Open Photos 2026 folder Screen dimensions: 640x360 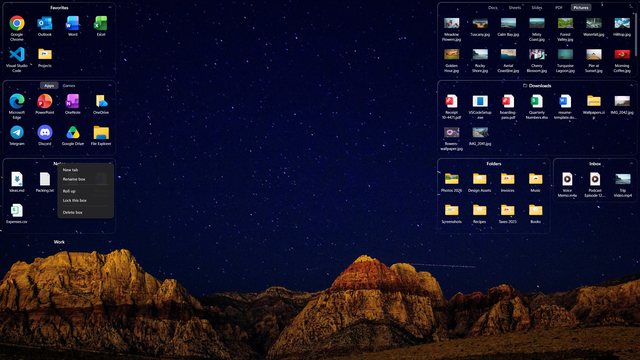pyautogui.click(x=451, y=179)
